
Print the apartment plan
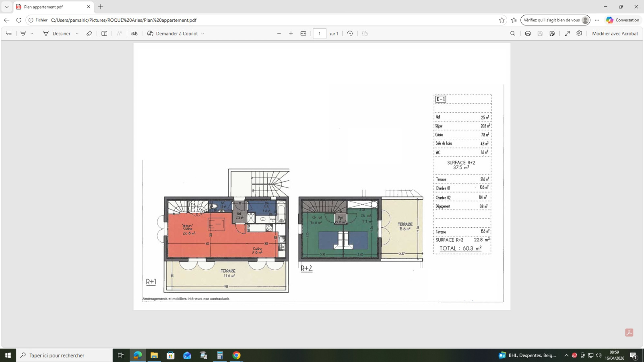click(527, 33)
